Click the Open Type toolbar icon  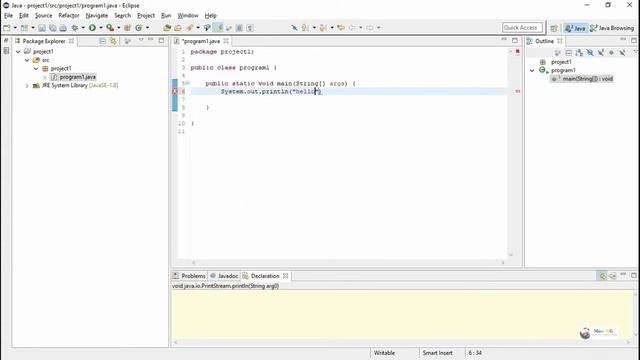click(x=167, y=28)
